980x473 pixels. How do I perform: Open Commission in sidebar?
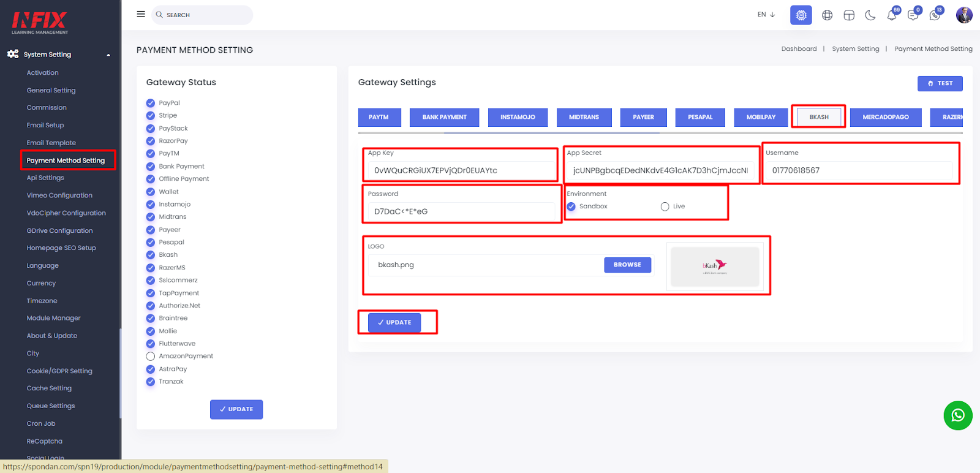[x=47, y=108]
